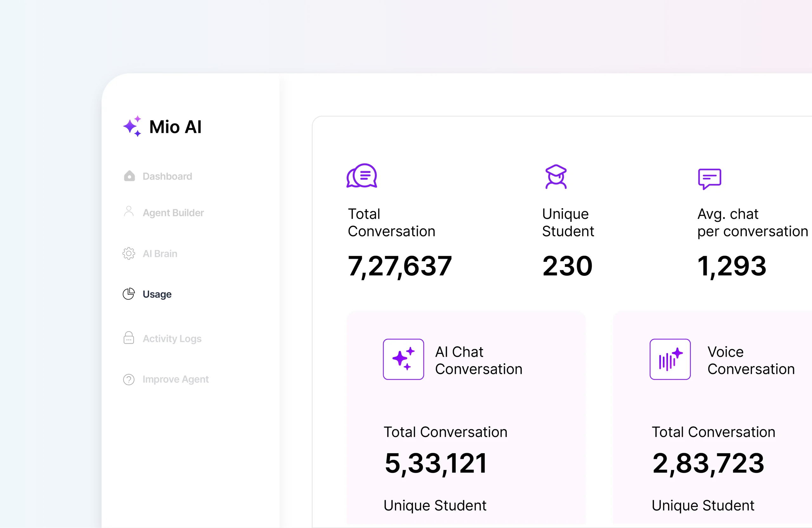Viewport: 812px width, 528px height.
Task: Click the 7,27,637 total conversation value
Action: coord(400,266)
